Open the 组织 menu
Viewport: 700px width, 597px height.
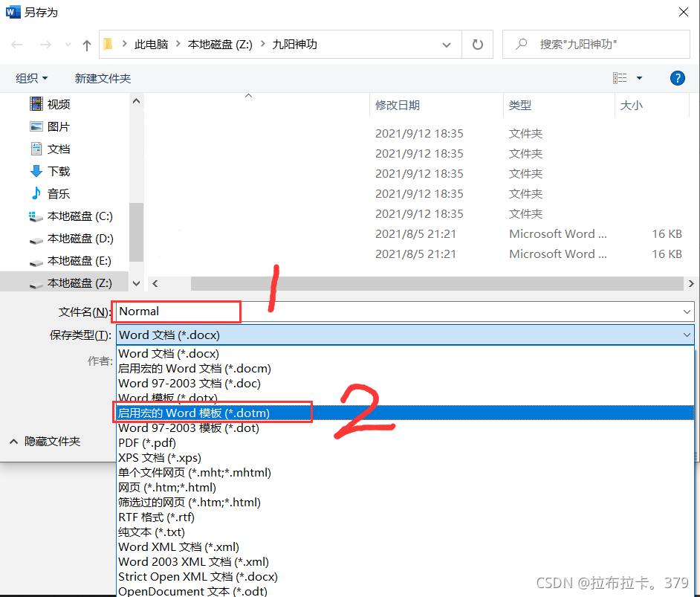point(31,78)
